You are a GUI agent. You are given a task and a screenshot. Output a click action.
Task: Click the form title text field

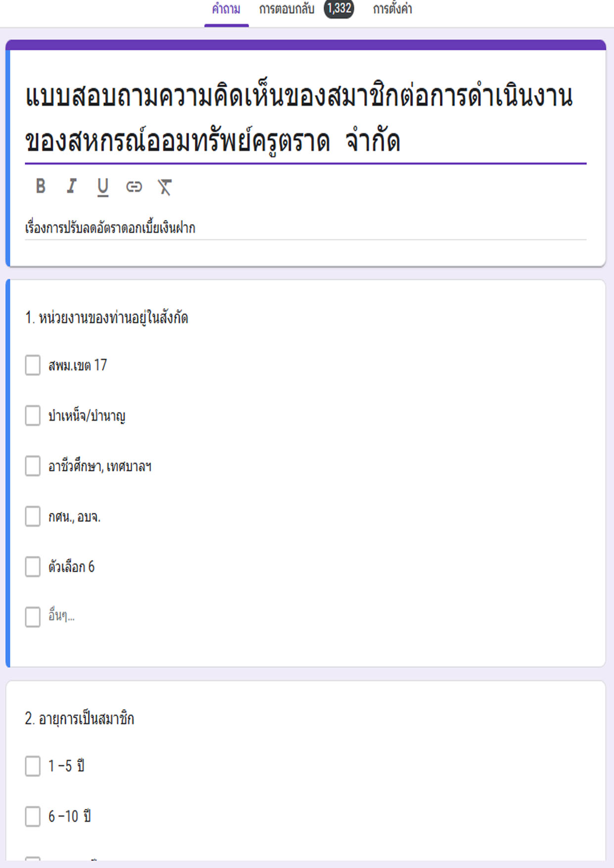click(x=305, y=119)
